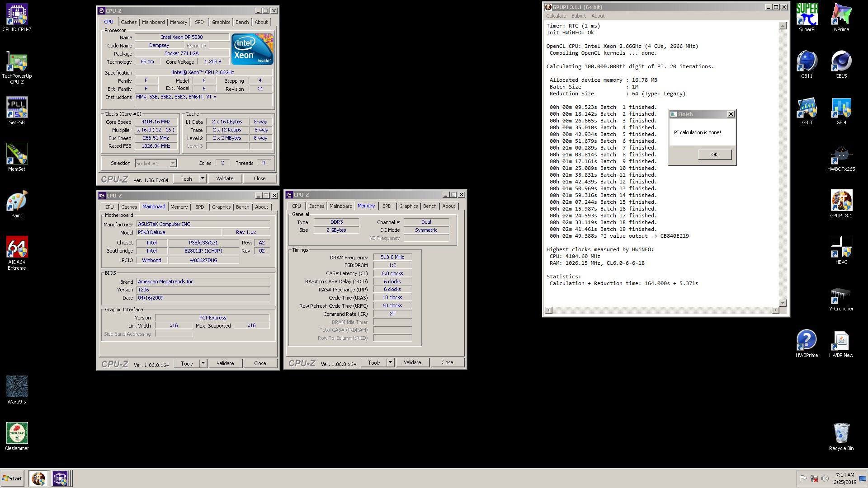Click the 513.0 MHz DRAM frequency value
This screenshot has width=868, height=488.
(392, 257)
